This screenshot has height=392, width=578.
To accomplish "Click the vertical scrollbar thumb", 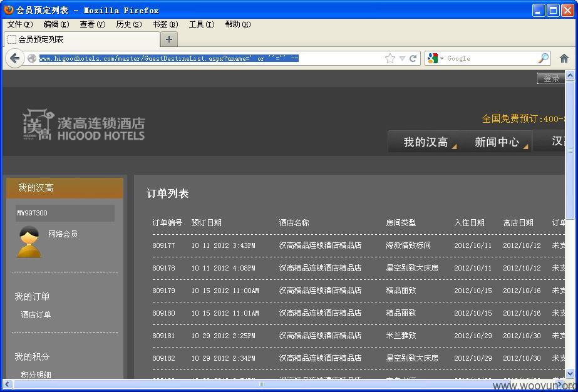I will pyautogui.click(x=570, y=150).
